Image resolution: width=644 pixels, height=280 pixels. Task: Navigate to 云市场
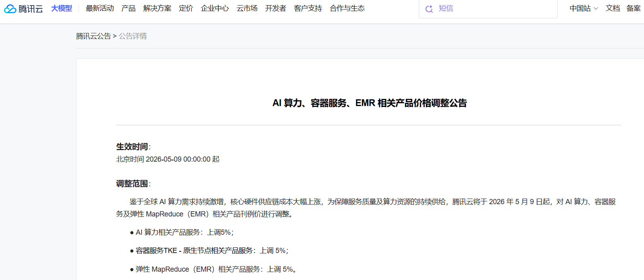click(247, 8)
